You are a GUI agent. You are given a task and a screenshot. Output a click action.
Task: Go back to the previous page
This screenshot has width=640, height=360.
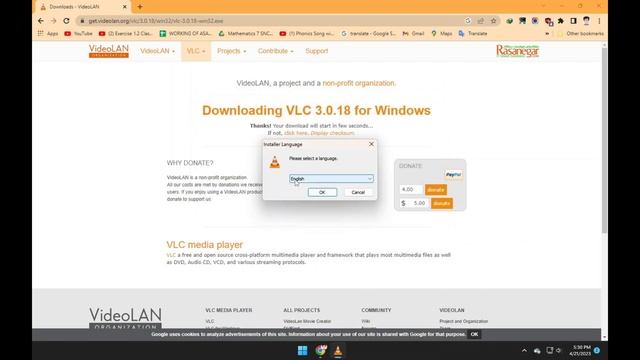[40, 21]
